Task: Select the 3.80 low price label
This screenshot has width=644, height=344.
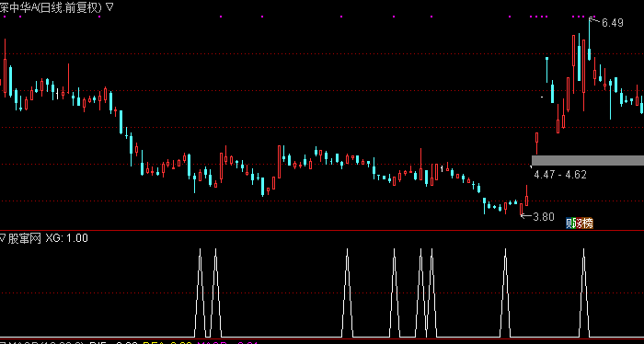Action: 544,217
